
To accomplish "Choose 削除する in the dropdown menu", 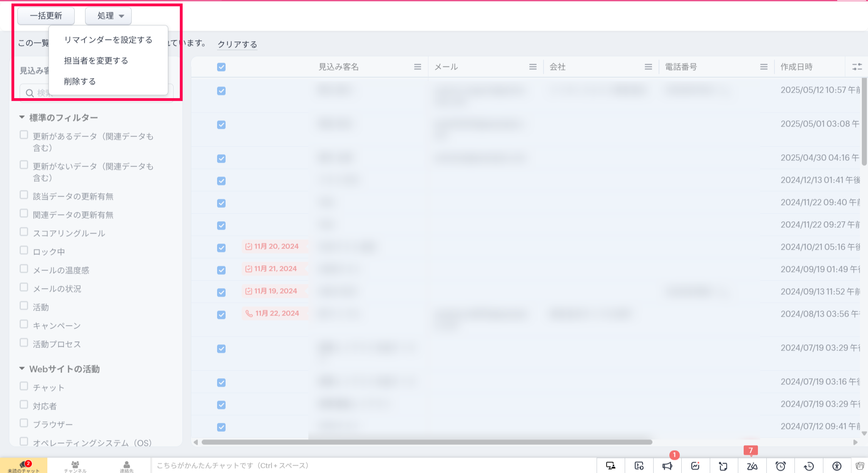I will tap(80, 82).
